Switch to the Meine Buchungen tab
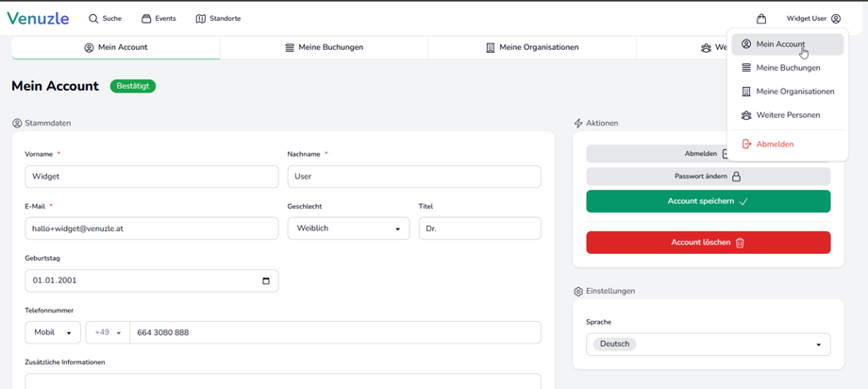The width and height of the screenshot is (868, 389). (324, 47)
